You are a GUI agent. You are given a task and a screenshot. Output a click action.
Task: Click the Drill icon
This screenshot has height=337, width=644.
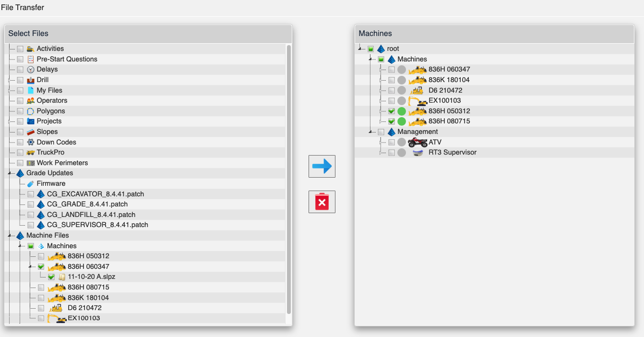(31, 80)
